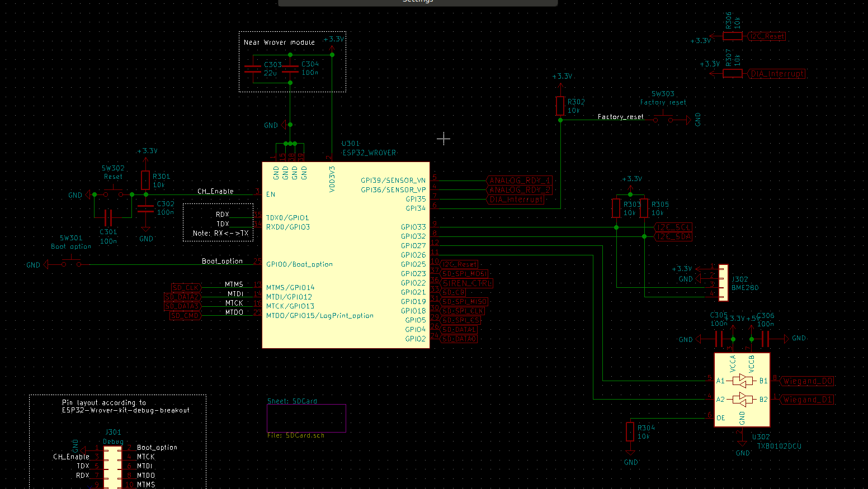
Task: Click the I2C_SDA global label
Action: click(x=673, y=236)
